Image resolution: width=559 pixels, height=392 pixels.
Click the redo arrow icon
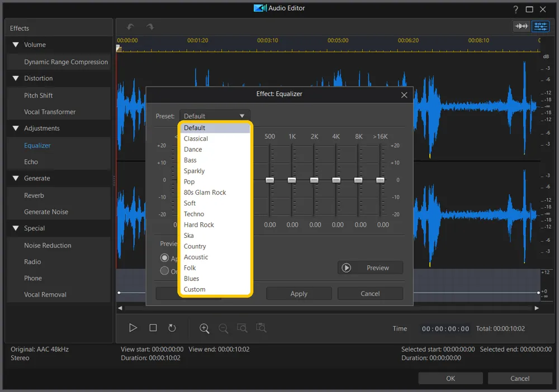(150, 27)
